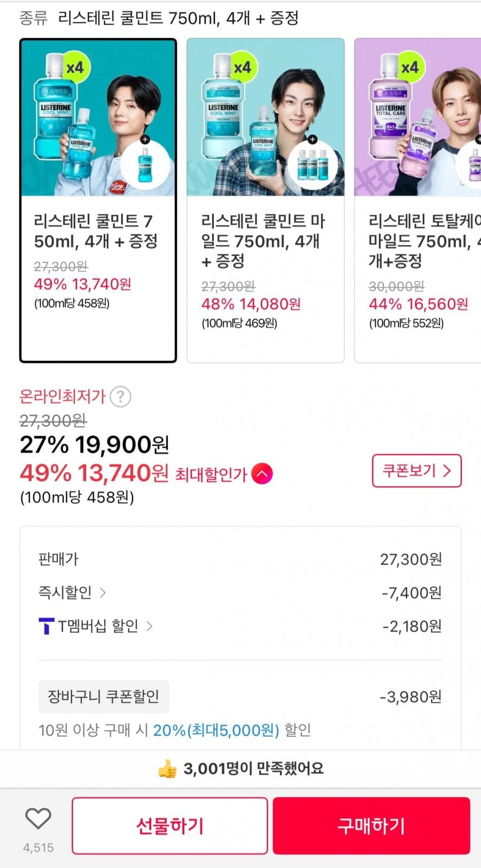Click the 장바구니 쿠폰할인 label
Viewport: 481px width, 868px height.
pos(104,697)
